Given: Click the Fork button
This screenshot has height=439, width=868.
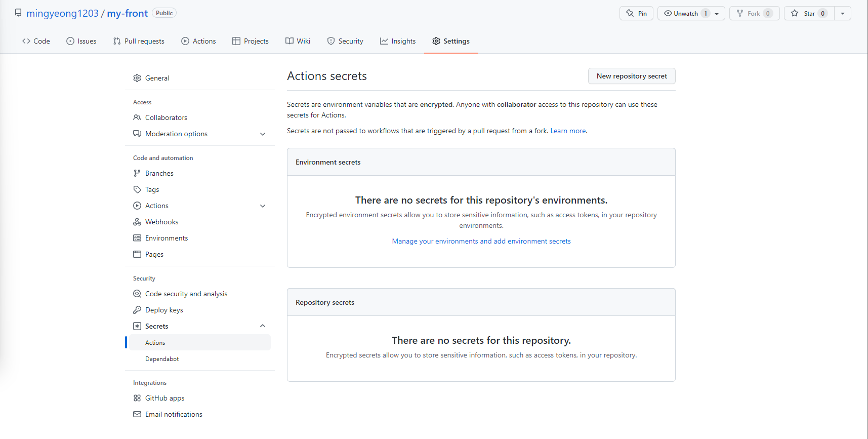Looking at the screenshot, I should click(x=754, y=13).
